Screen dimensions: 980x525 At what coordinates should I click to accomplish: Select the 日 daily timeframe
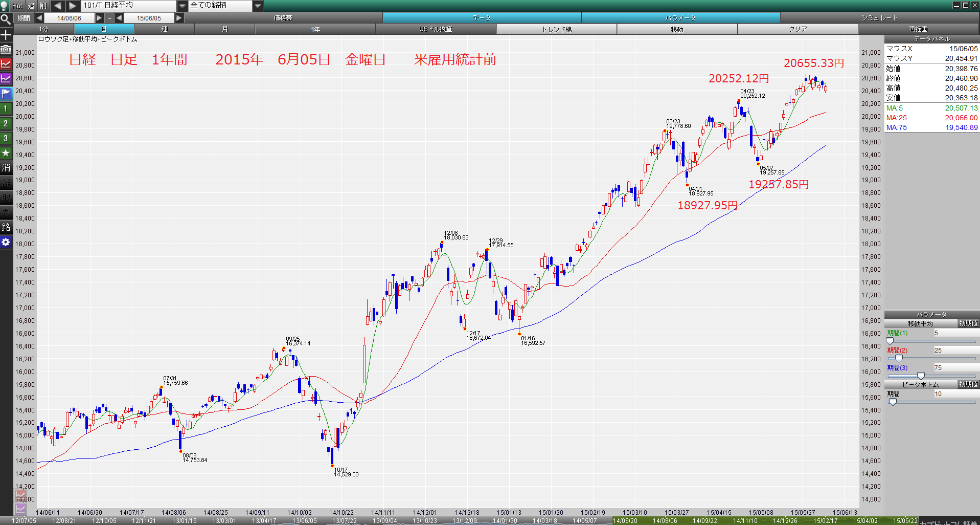tap(104, 29)
